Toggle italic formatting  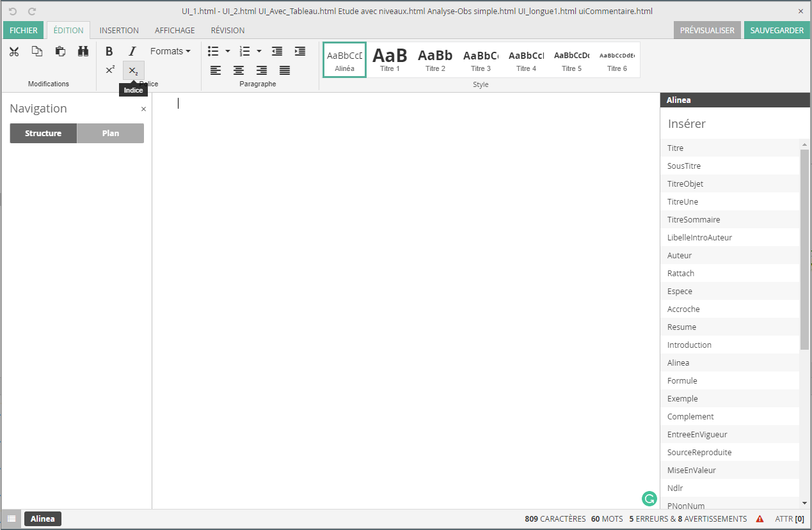pos(132,52)
